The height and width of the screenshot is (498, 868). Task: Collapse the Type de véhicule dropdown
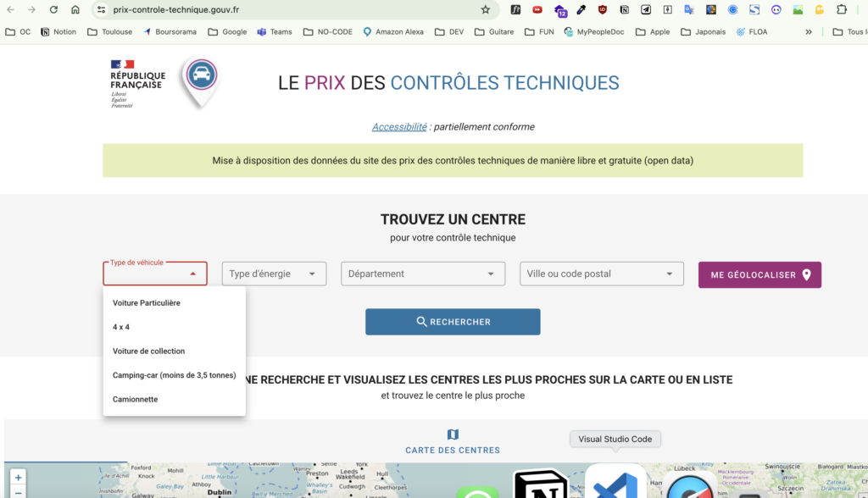pyautogui.click(x=192, y=274)
